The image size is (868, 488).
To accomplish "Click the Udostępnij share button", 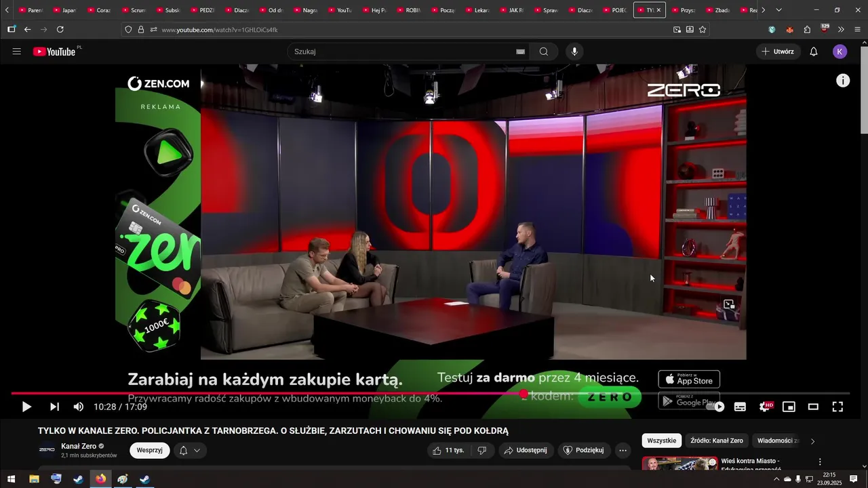I will [x=526, y=450].
